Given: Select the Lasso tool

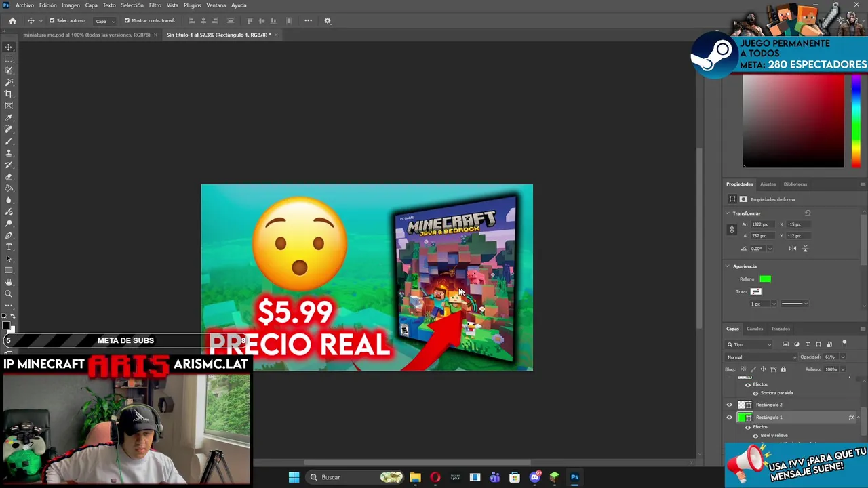Looking at the screenshot, I should pos(9,70).
